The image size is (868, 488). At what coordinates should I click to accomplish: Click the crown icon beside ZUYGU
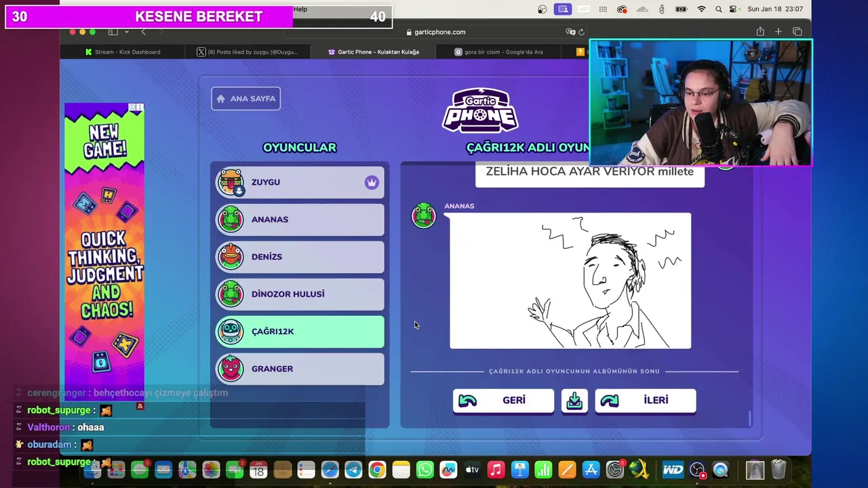tap(371, 182)
